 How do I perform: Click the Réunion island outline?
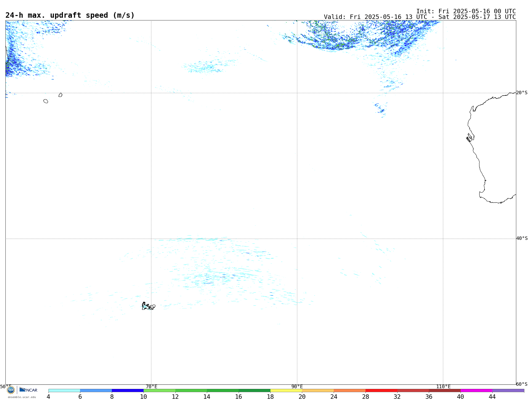click(x=46, y=101)
